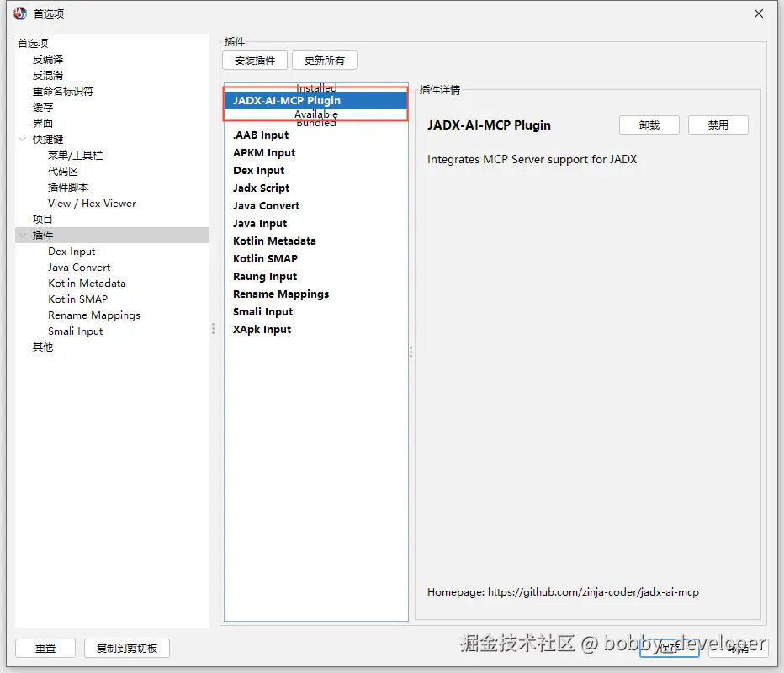Open 插件脚本 shortcut settings

click(68, 187)
